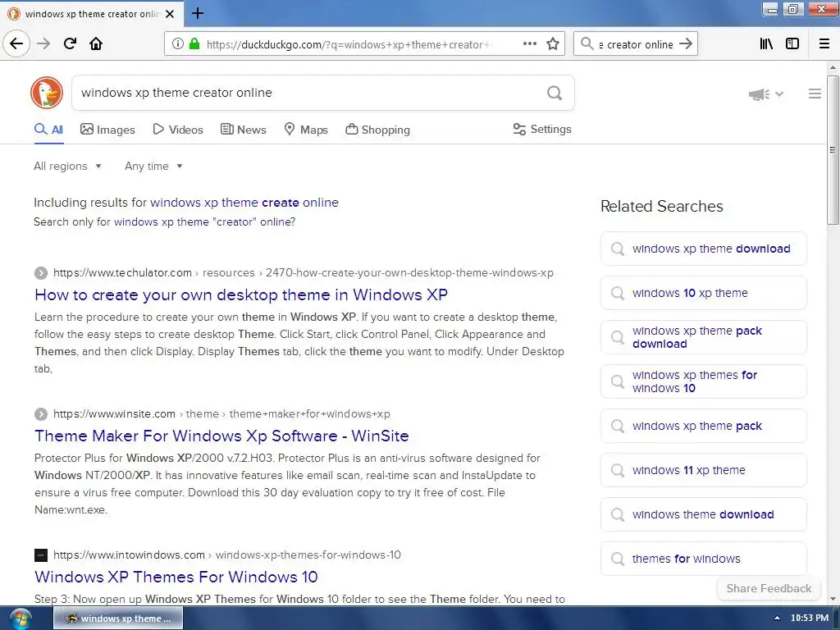Follow 'windows xp theme create online' suggestion link
Screen dimensions: 840x630
click(244, 203)
